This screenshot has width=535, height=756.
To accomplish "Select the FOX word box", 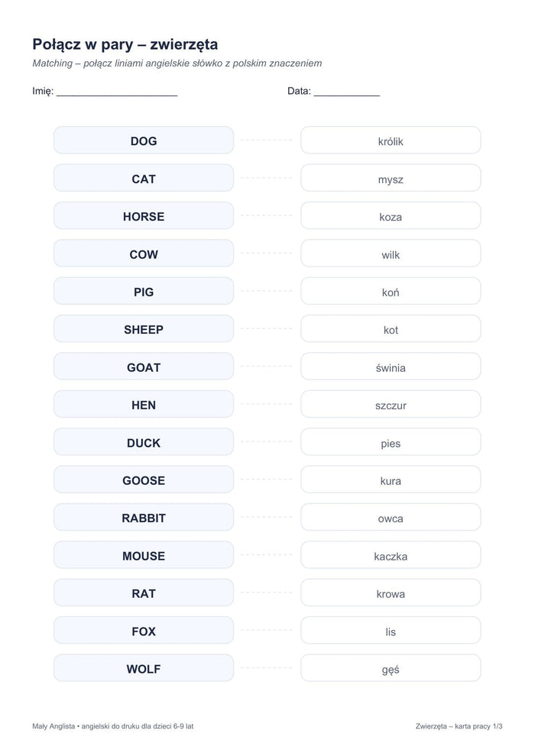I will tap(144, 631).
